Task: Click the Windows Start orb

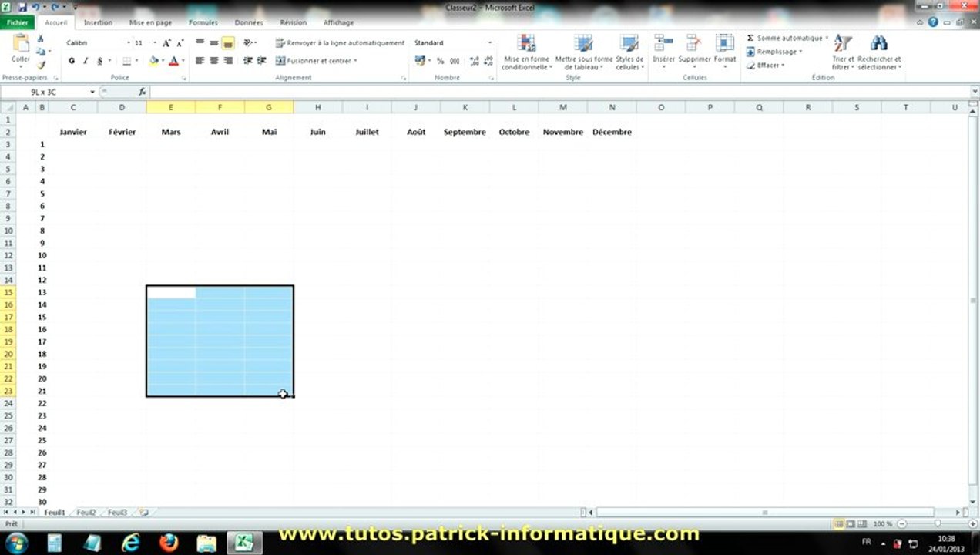Action: [15, 543]
